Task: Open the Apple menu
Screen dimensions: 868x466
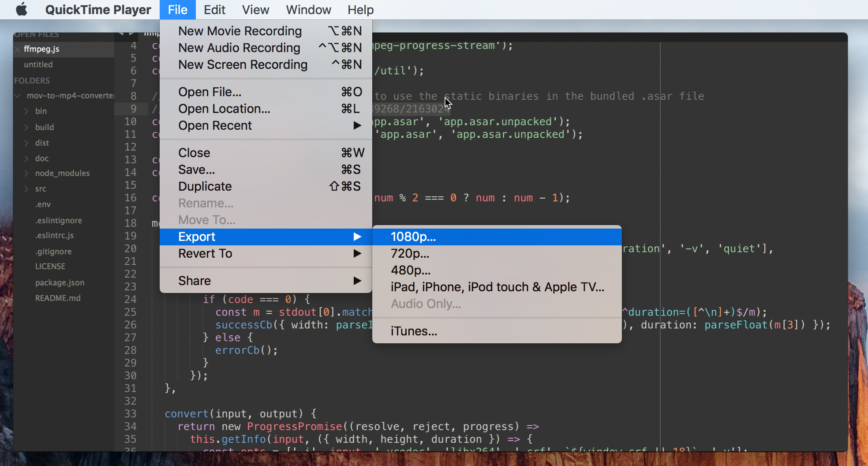Action: pos(21,9)
